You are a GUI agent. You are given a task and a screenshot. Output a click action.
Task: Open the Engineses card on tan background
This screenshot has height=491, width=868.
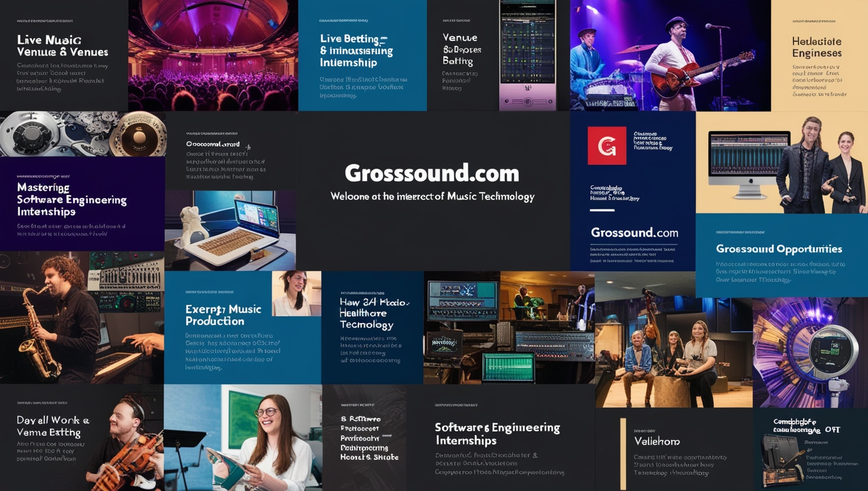[819, 55]
